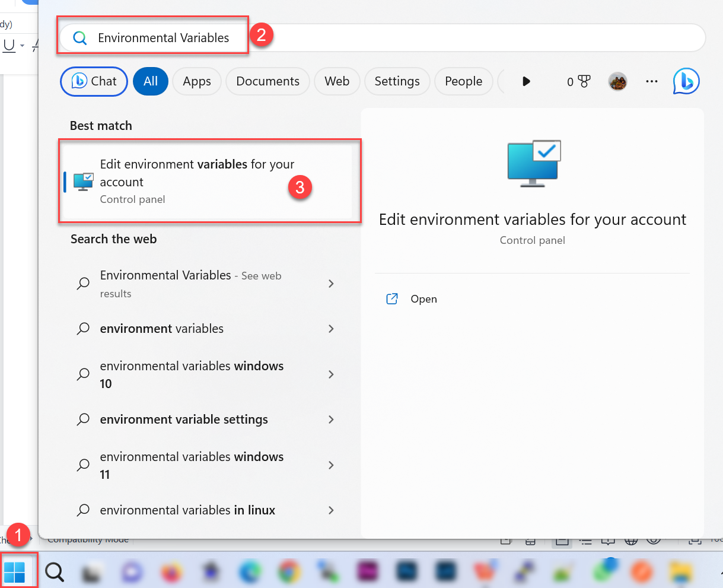Click the ellipsis for more search options
The height and width of the screenshot is (588, 723).
(651, 81)
